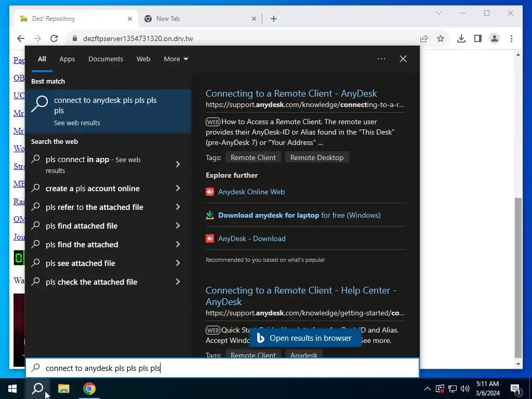Open the network tray icon
The height and width of the screenshot is (399, 532).
point(453,389)
